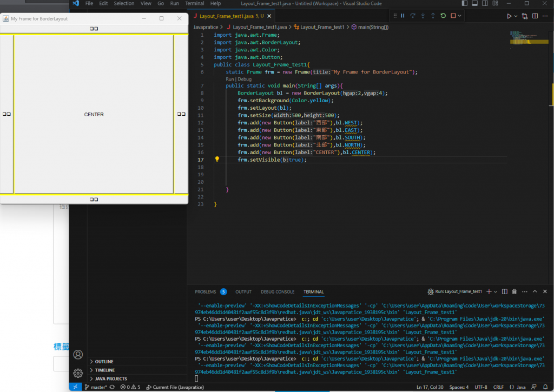Image resolution: width=554 pixels, height=392 pixels.
Task: Open the Go menu
Action: click(160, 4)
